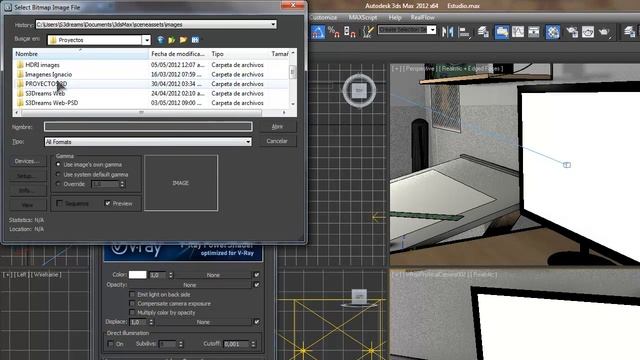Open the Help menu
This screenshot has width=640, height=360.
(395, 18)
